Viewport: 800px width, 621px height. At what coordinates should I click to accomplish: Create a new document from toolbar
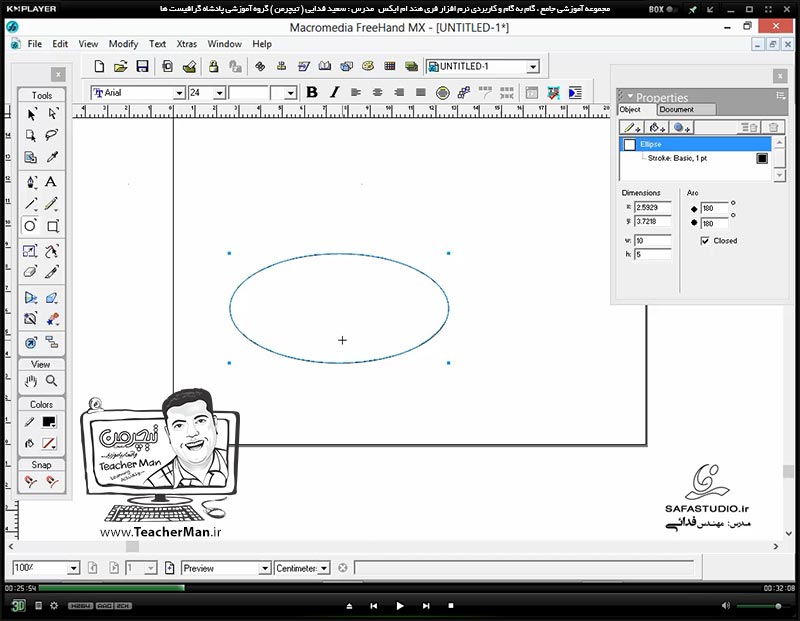coord(99,66)
